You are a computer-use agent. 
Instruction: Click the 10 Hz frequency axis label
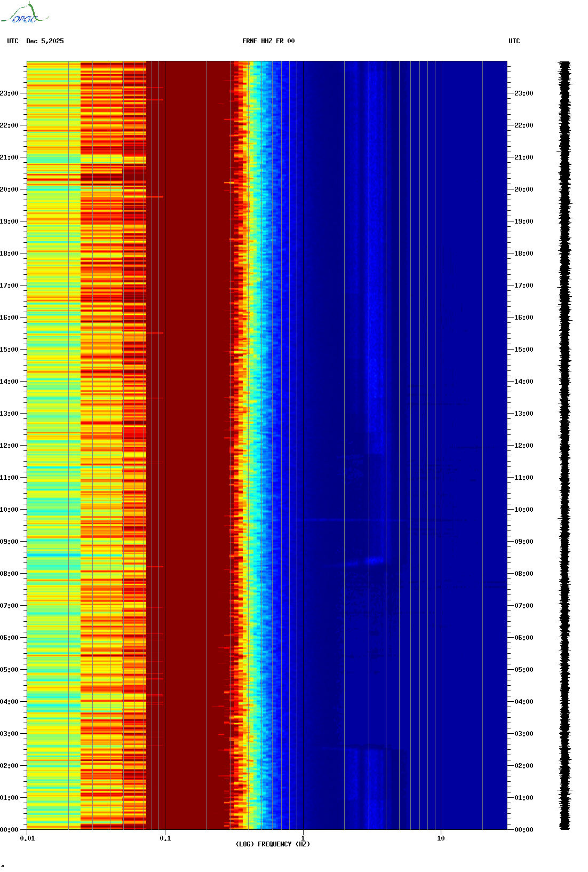pos(441,838)
